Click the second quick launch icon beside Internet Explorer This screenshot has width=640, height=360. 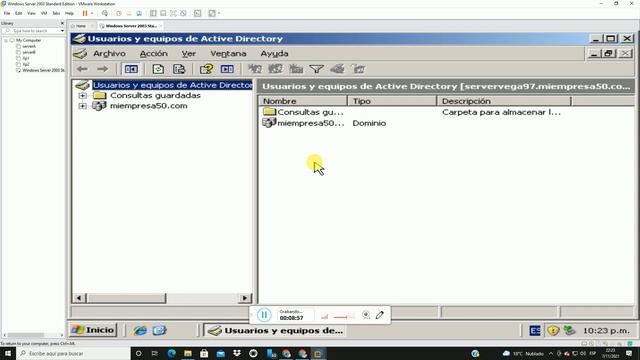coord(159,330)
